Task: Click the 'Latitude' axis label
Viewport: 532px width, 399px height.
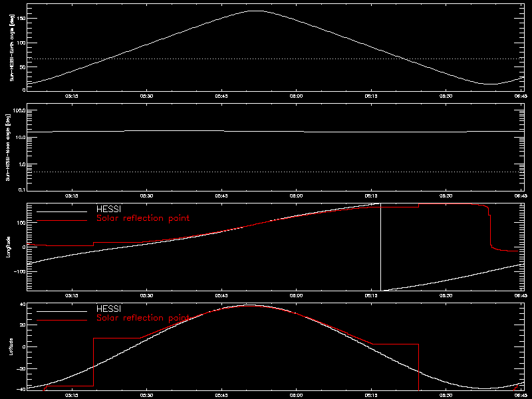Action: 11,346
